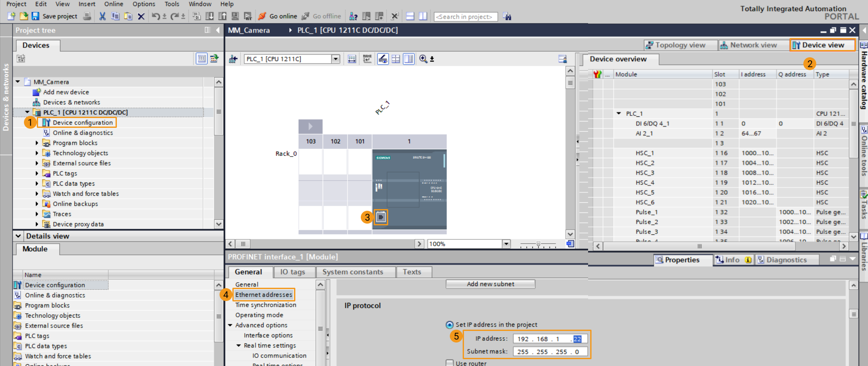Open the PLC_1 device selector dropdown

[336, 59]
